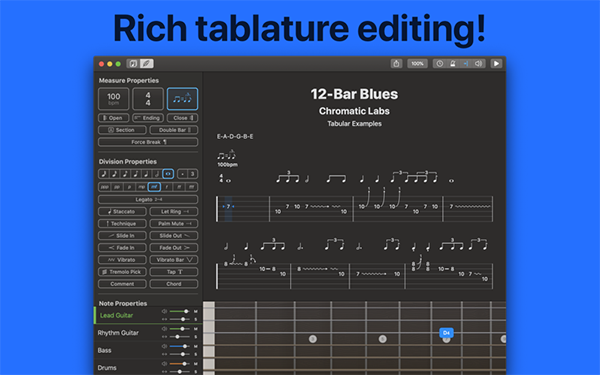
Task: Click the Force Break button
Action: point(148,142)
